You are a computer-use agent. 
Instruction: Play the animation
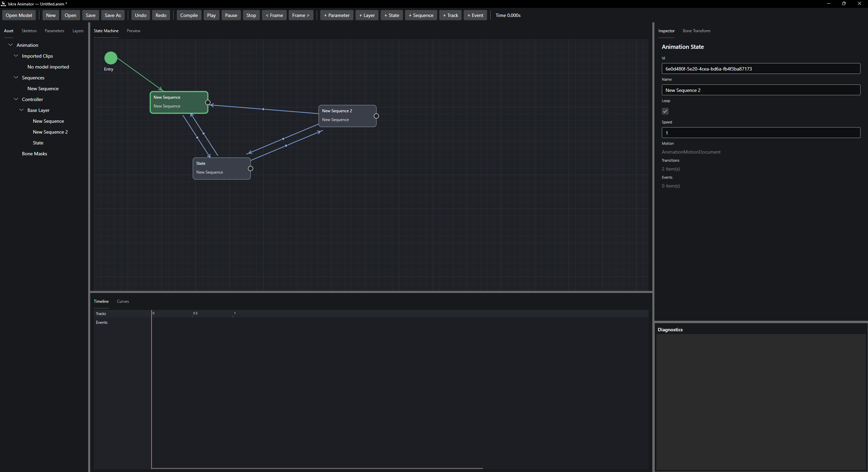pos(211,15)
